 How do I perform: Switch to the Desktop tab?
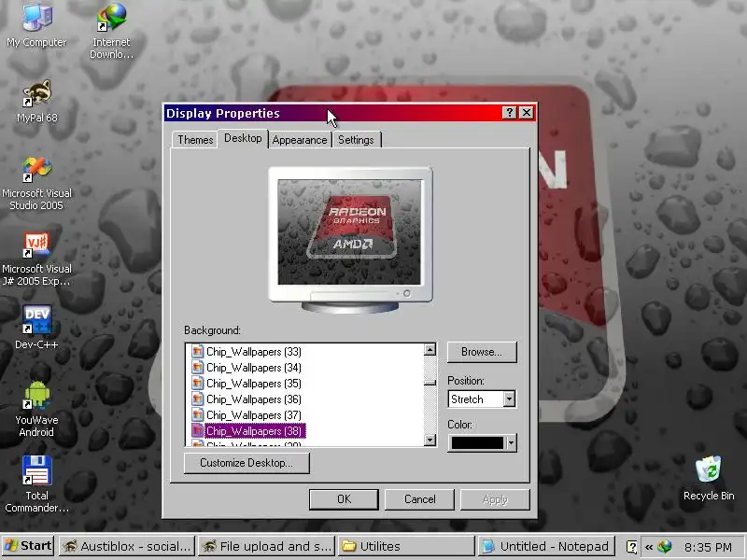tap(243, 138)
